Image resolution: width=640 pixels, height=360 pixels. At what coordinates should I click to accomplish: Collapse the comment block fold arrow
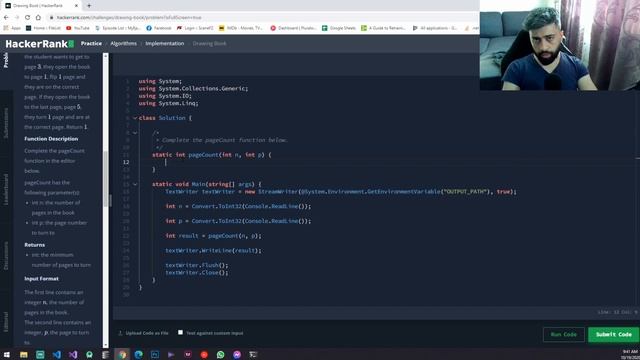click(x=135, y=133)
